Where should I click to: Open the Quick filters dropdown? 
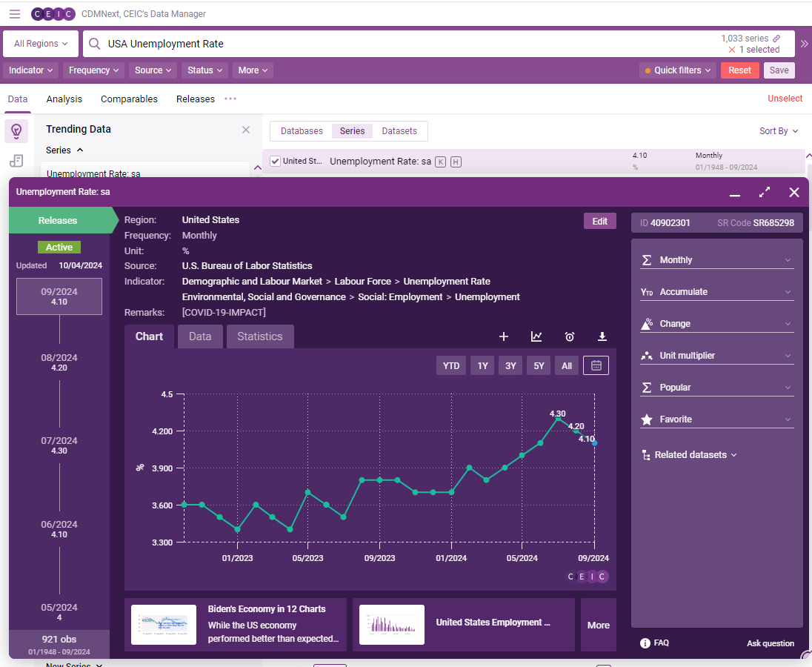point(679,70)
